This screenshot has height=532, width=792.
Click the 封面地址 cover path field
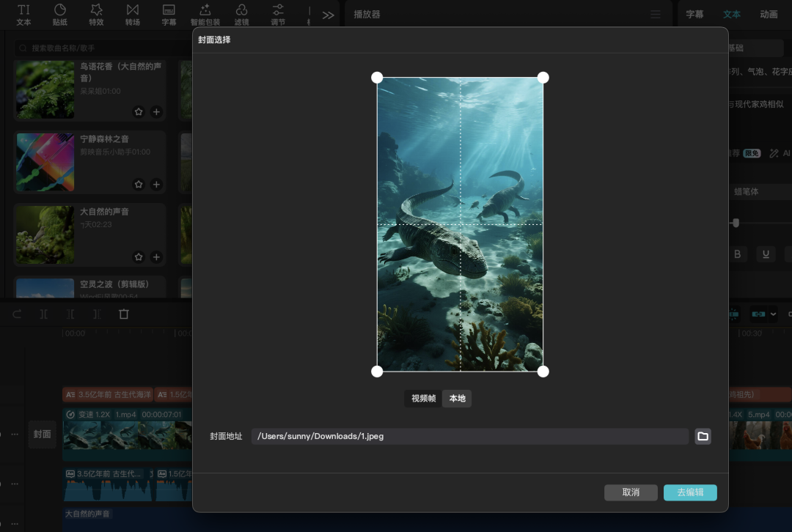pyautogui.click(x=469, y=436)
